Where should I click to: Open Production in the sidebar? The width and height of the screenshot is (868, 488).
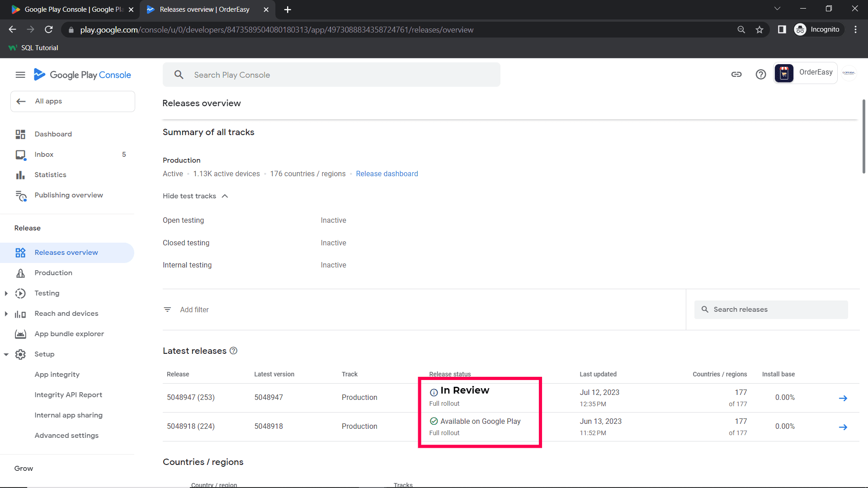[53, 273]
